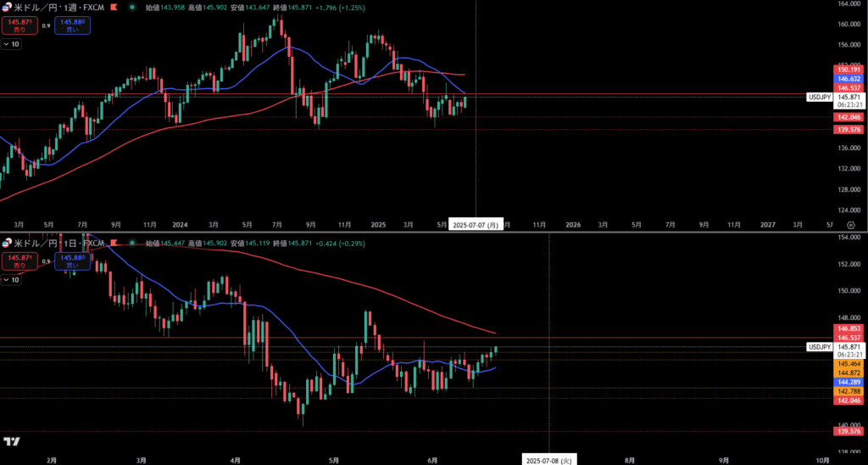The height and width of the screenshot is (465, 868).
Task: Click 154.000 on daily price scale
Action: [x=849, y=238]
